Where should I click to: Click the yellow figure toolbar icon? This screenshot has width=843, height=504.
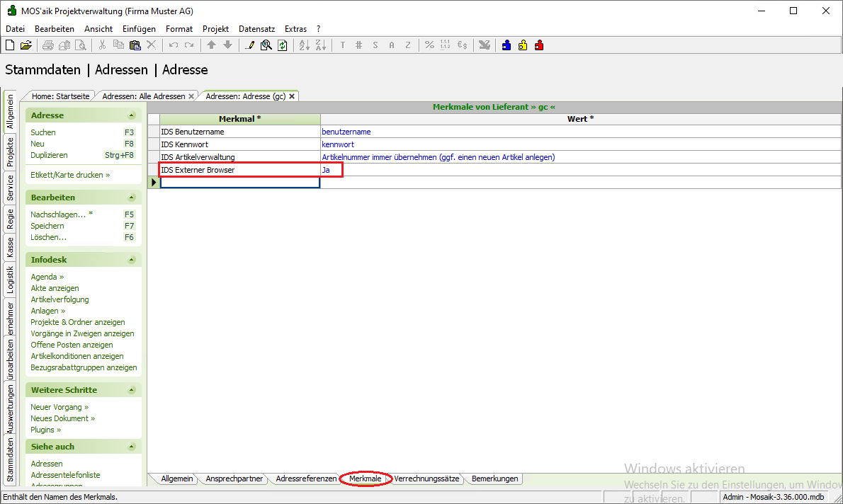coord(523,45)
